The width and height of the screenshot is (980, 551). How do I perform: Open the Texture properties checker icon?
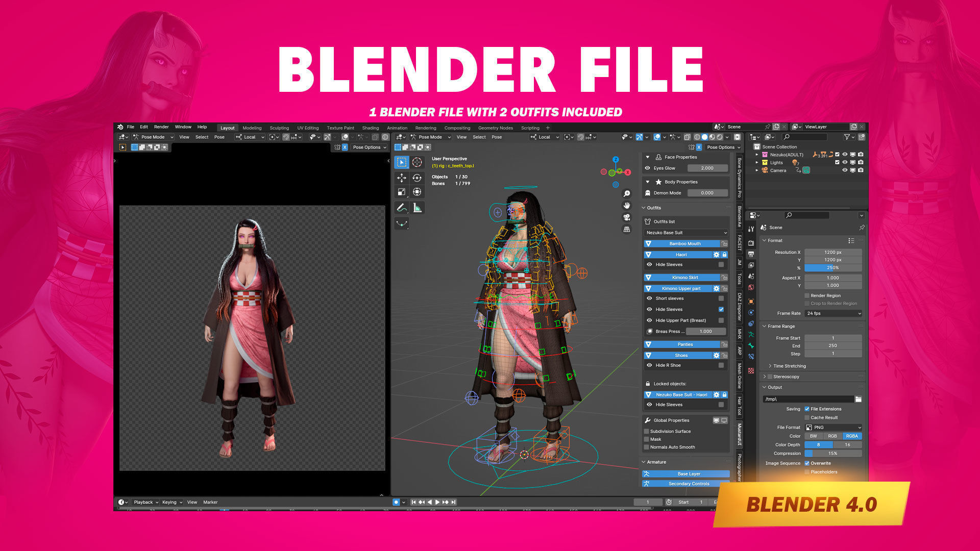751,371
